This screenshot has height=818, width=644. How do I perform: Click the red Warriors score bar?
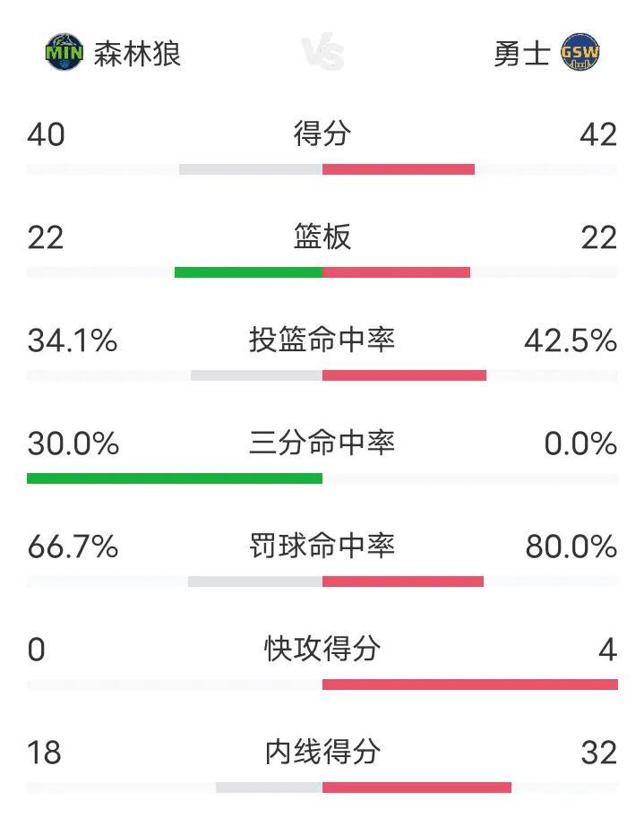coord(399,169)
